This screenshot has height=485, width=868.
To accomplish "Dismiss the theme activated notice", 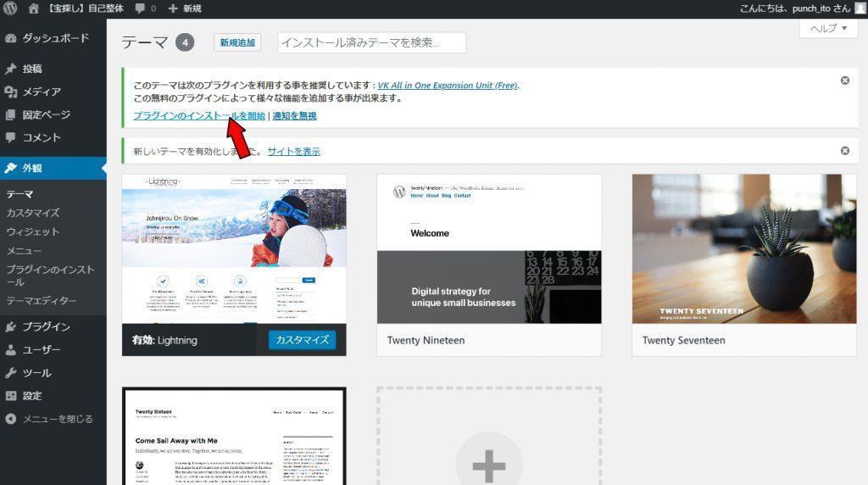I will [x=845, y=151].
